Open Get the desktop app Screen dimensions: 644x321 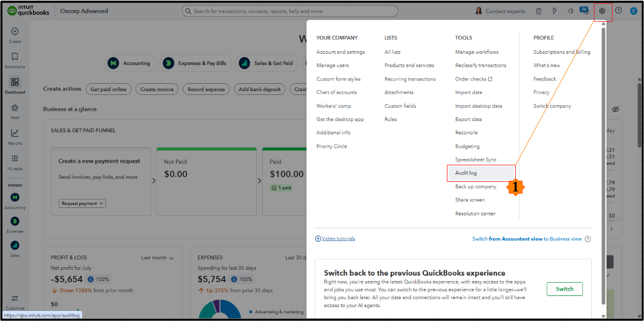coord(340,119)
